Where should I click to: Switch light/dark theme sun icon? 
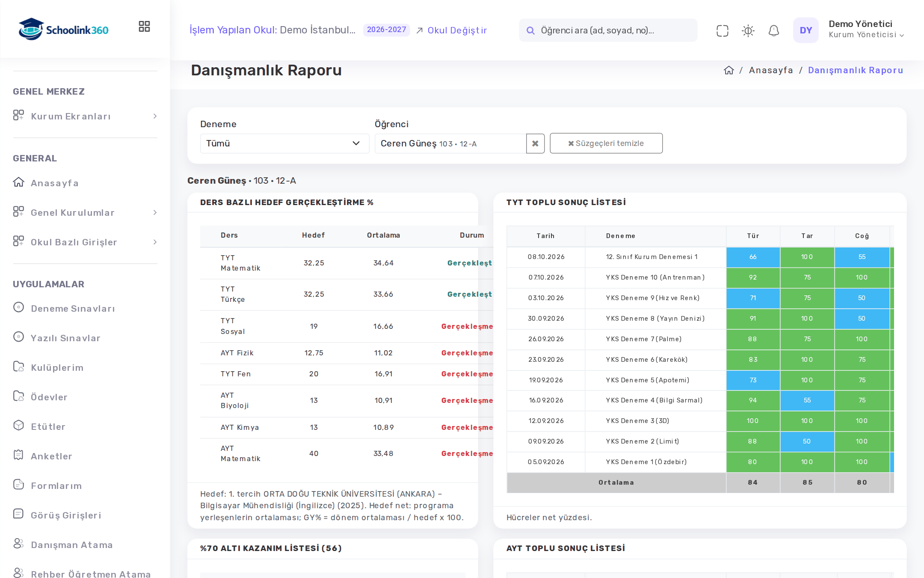[748, 30]
